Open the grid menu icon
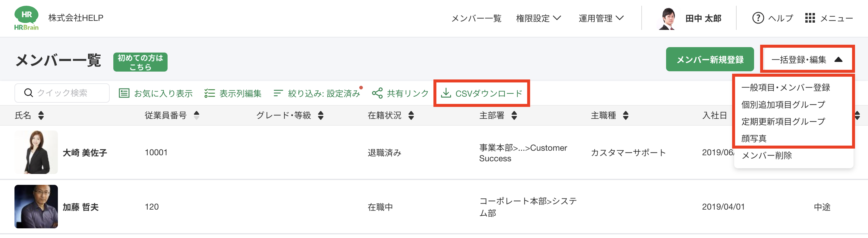The width and height of the screenshot is (868, 238). coord(810,18)
